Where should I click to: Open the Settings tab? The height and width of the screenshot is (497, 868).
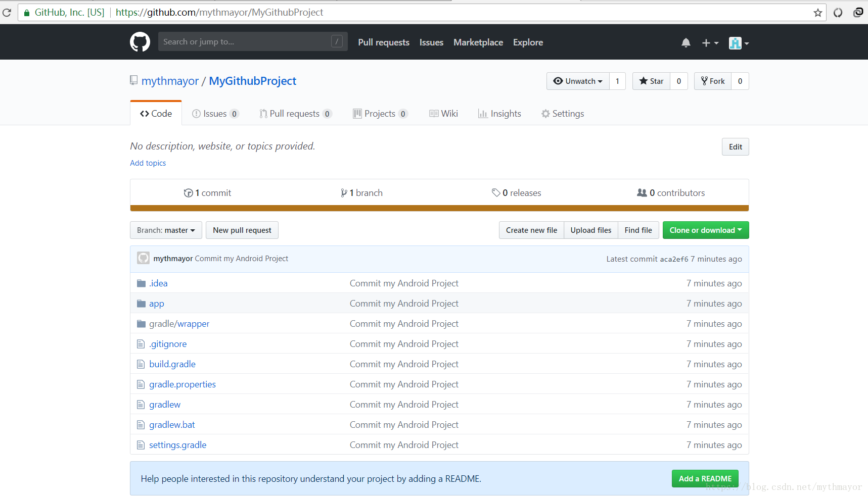[x=563, y=114]
